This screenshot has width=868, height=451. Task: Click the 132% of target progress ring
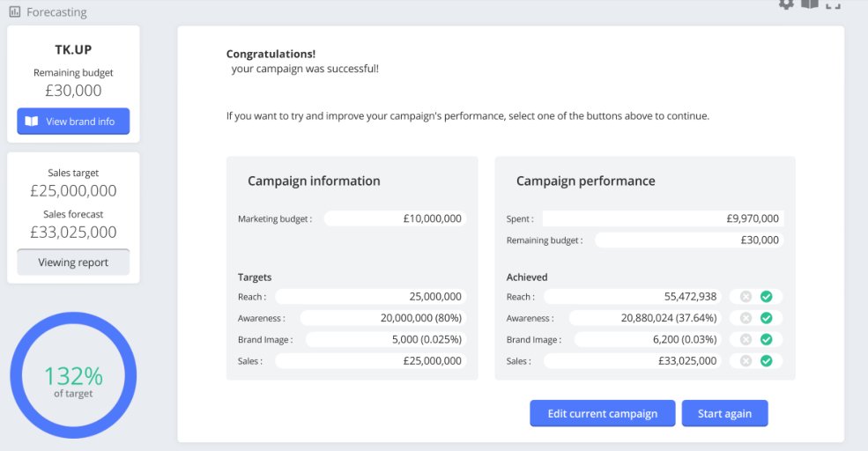[73, 376]
